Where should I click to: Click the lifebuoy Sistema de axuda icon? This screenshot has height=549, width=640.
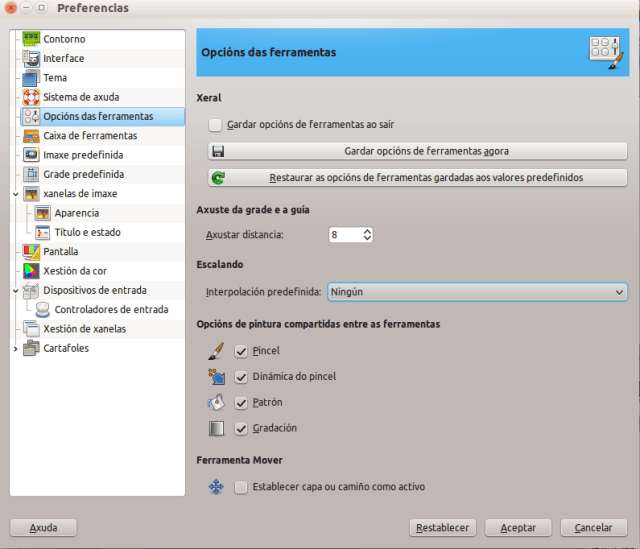31,97
